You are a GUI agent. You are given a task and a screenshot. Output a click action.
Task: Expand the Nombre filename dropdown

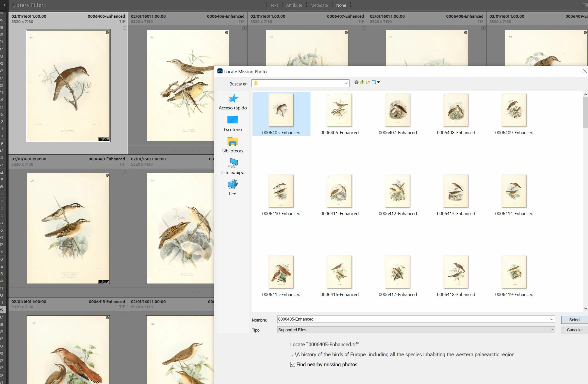551,319
